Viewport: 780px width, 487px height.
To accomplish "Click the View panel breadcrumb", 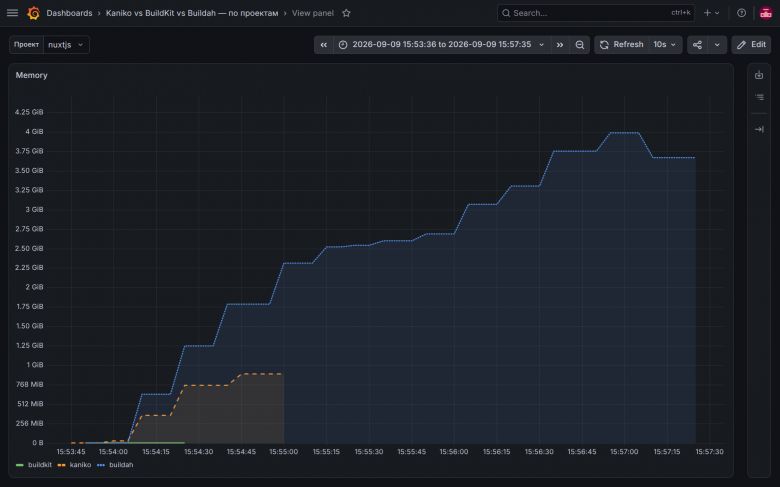I will click(312, 13).
